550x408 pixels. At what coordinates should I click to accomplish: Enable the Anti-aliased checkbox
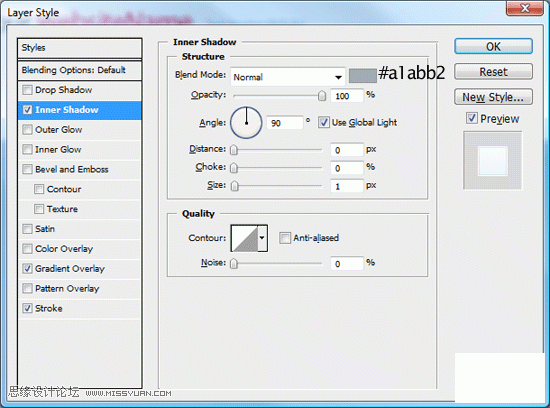tap(285, 238)
